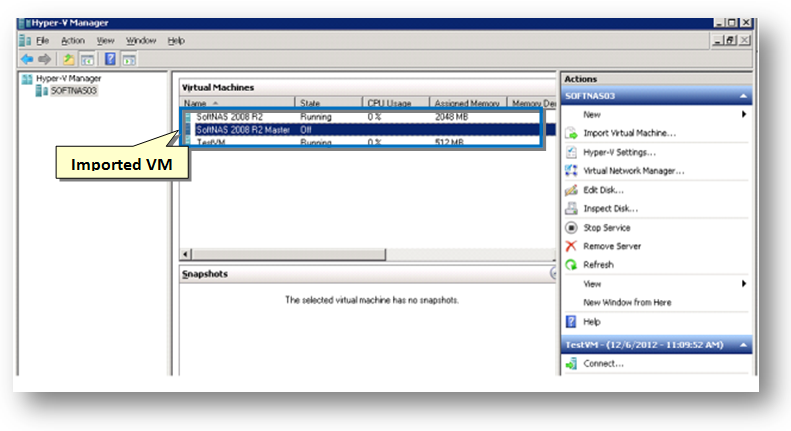Image resolution: width=791 pixels, height=431 pixels.
Task: Open the File menu
Action: coord(42,40)
